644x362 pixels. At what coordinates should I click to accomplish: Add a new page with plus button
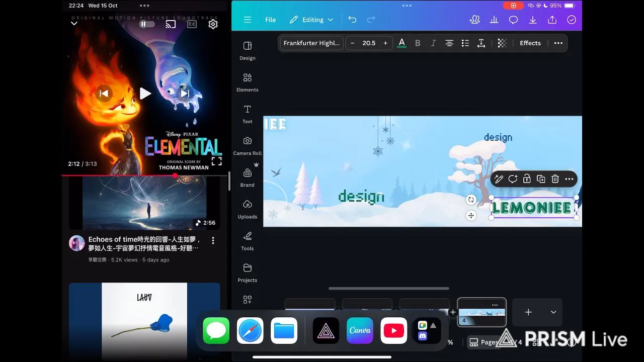coord(528,312)
